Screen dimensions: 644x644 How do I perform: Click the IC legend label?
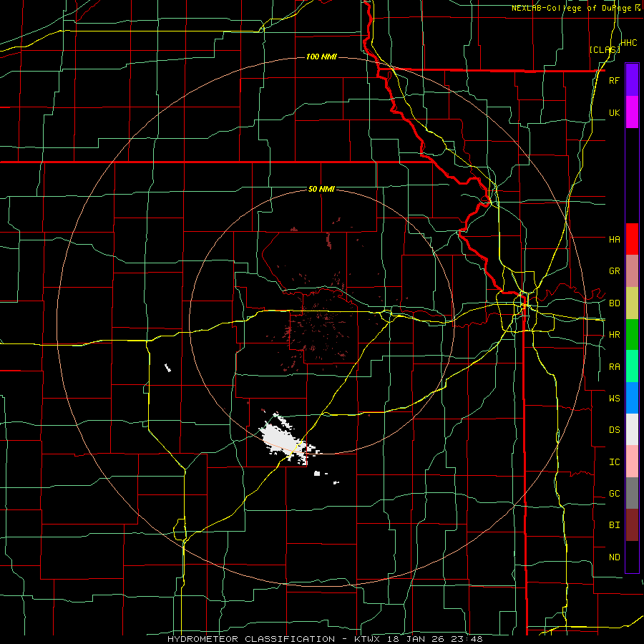614,462
